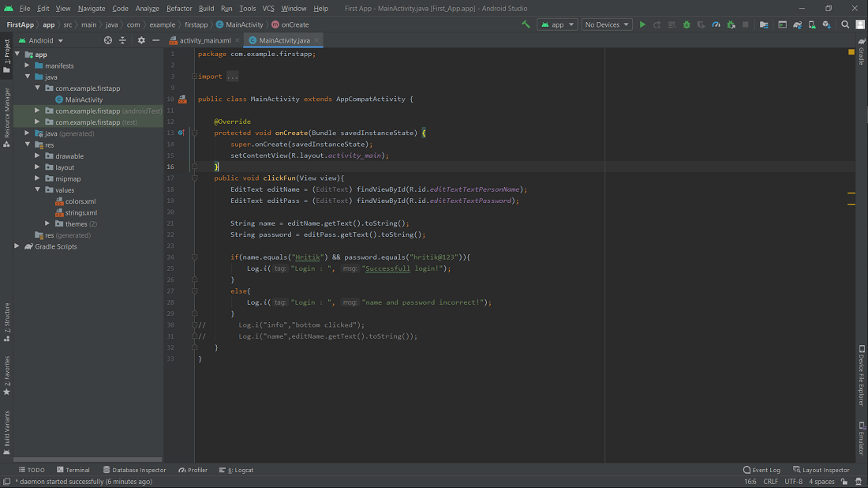Start debugging with the Debug bug icon

[687, 24]
